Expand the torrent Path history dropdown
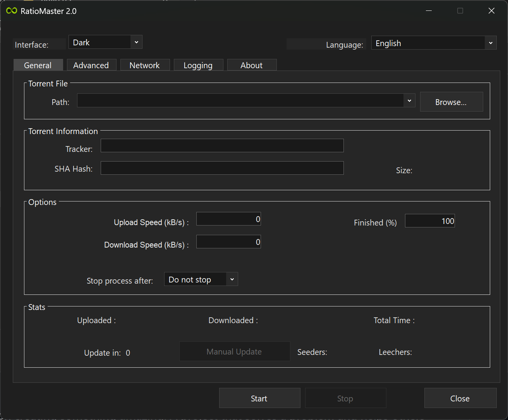 coord(409,101)
